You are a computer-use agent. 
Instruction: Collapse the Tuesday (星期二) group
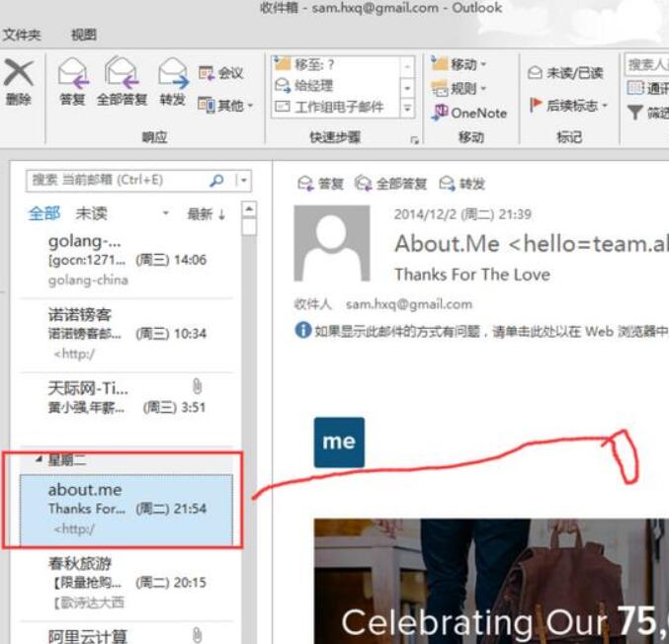(x=39, y=459)
